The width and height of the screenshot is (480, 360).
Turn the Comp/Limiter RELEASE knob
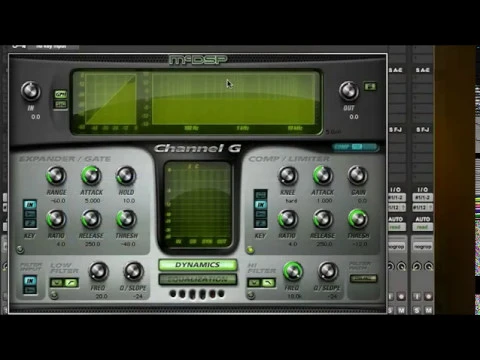pyautogui.click(x=323, y=219)
